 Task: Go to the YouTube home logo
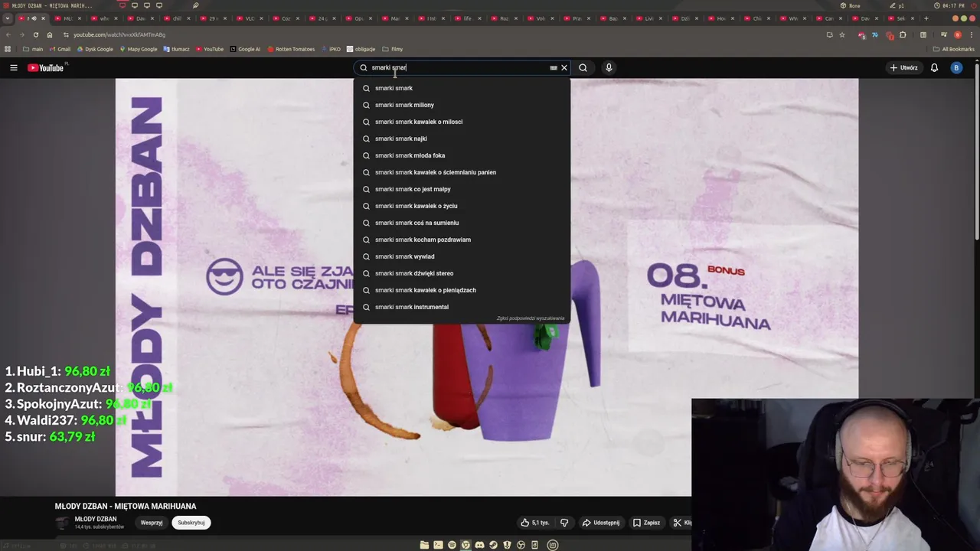tap(46, 67)
